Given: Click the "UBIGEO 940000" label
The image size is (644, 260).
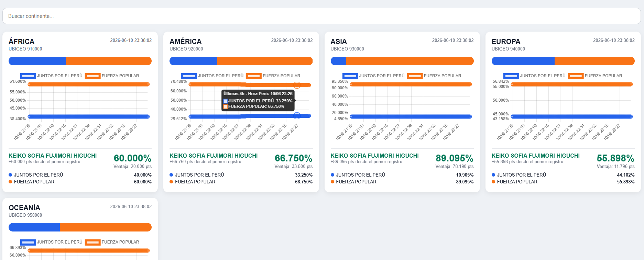Looking at the screenshot, I should coord(508,49).
